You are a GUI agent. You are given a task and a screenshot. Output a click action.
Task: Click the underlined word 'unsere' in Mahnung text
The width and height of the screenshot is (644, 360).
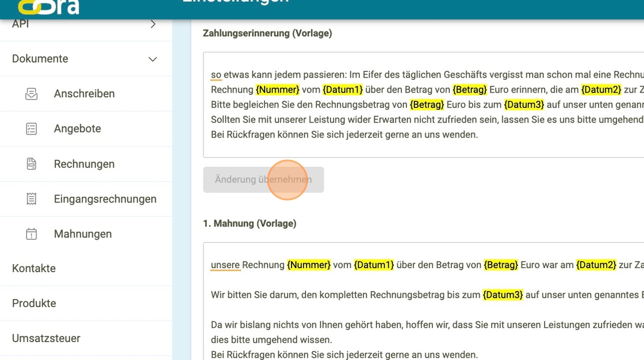(x=225, y=265)
